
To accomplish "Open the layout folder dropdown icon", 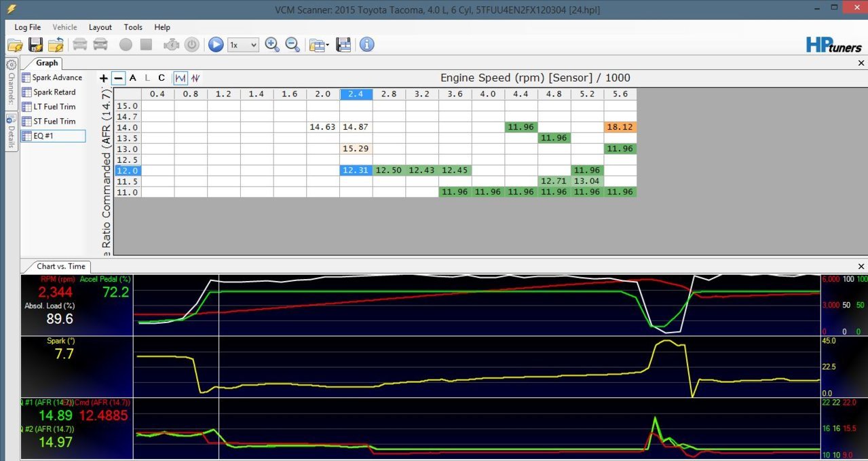I will click(x=318, y=45).
